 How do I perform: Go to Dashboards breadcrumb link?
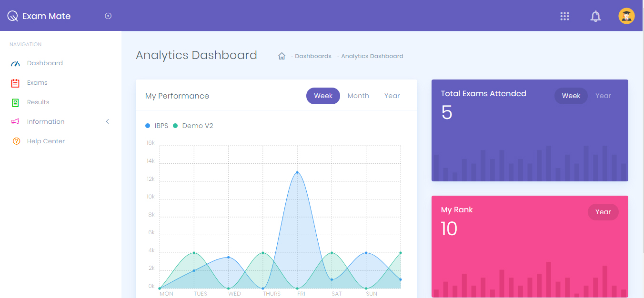312,56
